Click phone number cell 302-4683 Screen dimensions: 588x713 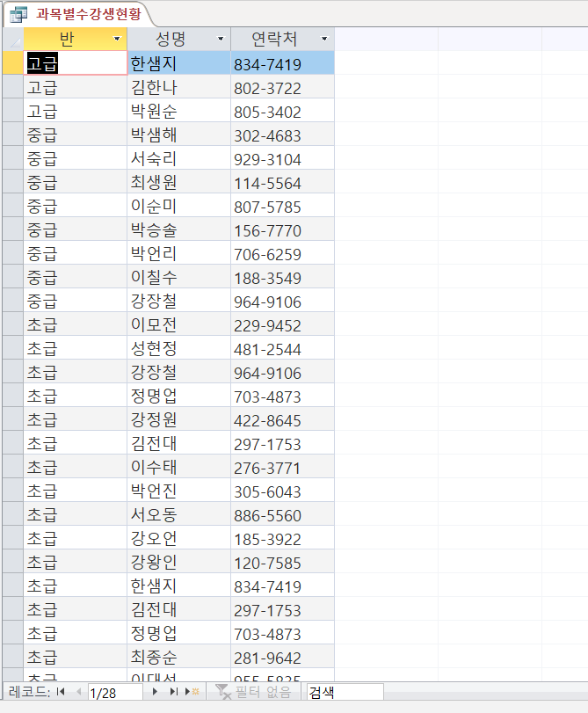[282, 135]
